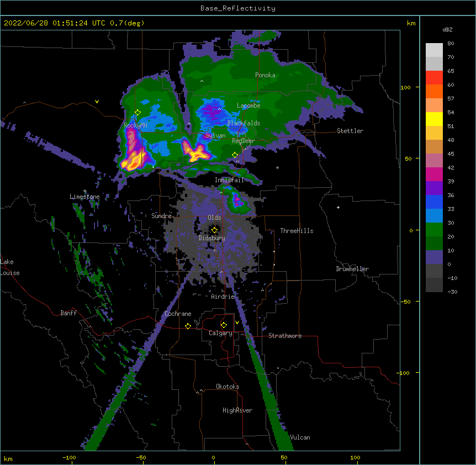The width and height of the screenshot is (476, 465).
Task: Click the yellow diamond marker near RockyMH
Action: point(137,113)
